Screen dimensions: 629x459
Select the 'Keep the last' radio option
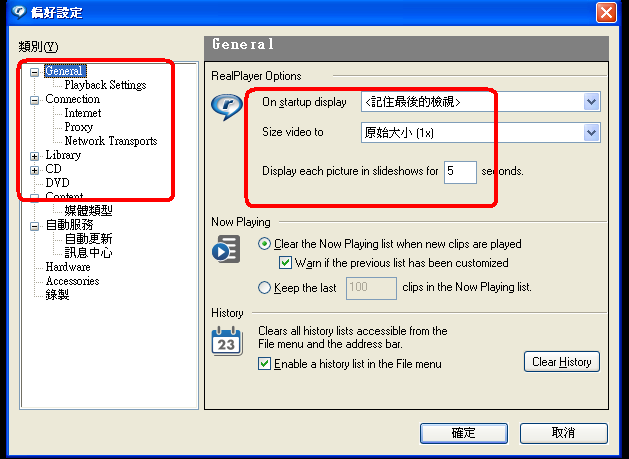pyautogui.click(x=264, y=287)
